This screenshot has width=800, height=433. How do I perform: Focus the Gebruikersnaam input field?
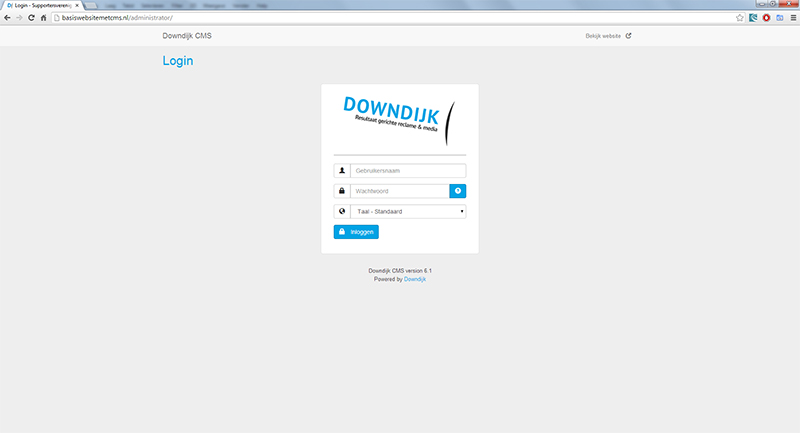[x=408, y=171]
